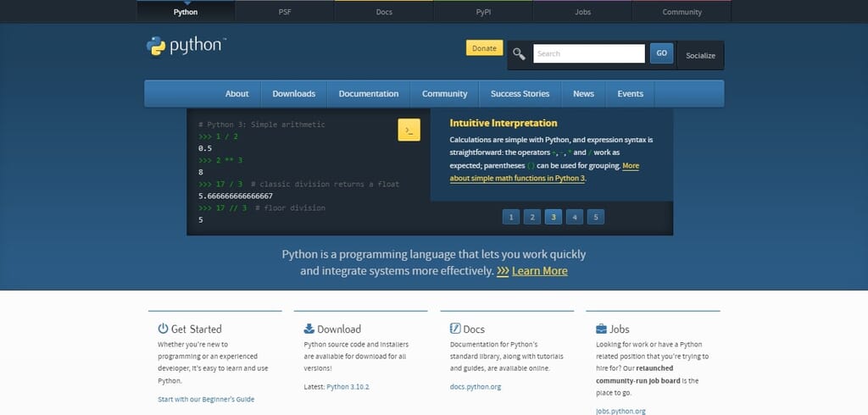Click the triple chevron before Learn More
The width and height of the screenshot is (868, 415).
503,271
